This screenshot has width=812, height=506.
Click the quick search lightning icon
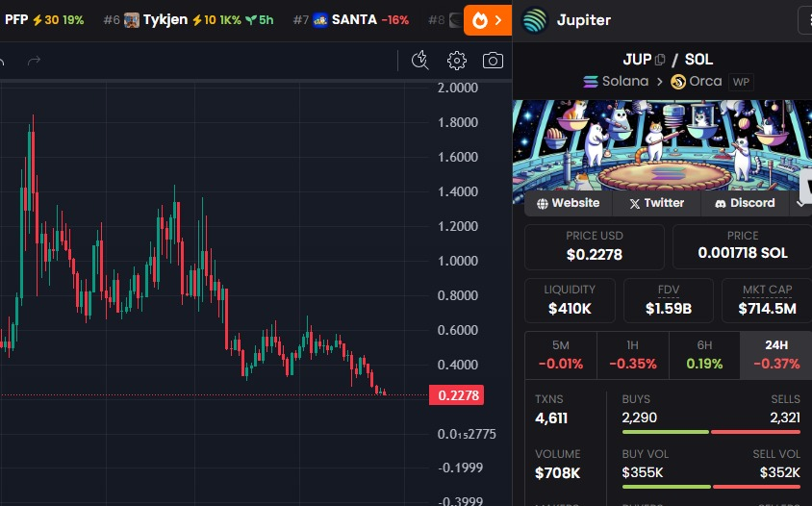click(x=420, y=61)
